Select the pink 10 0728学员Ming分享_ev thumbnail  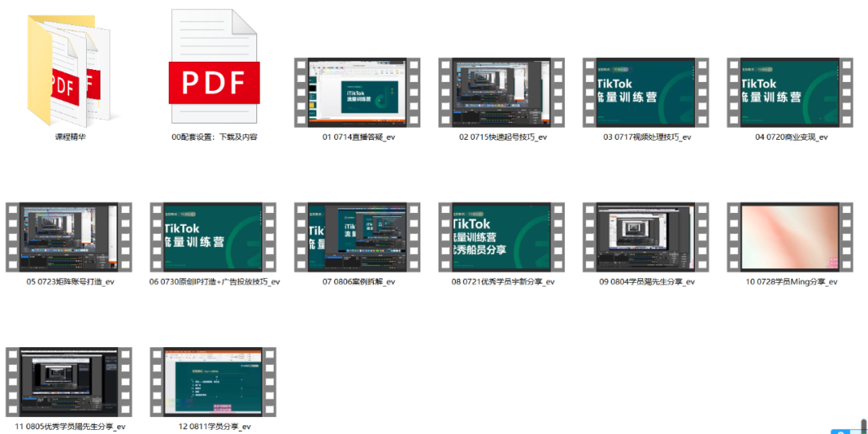click(791, 236)
